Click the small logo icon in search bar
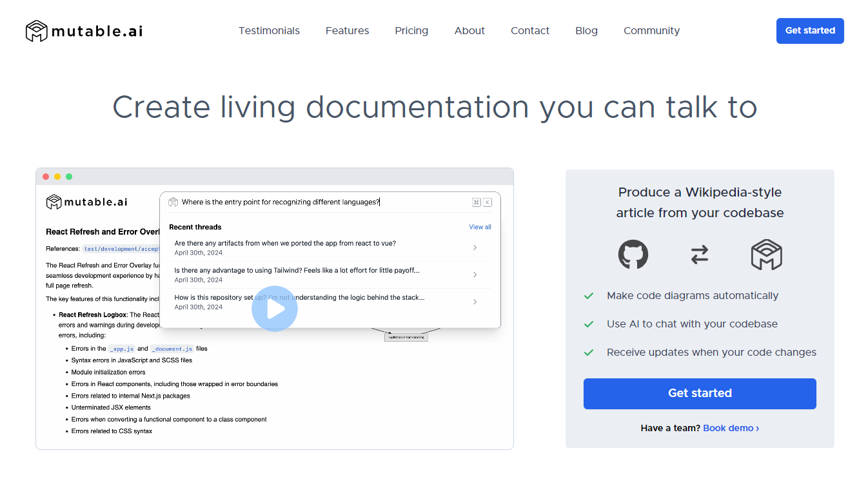868x495 pixels. (173, 202)
